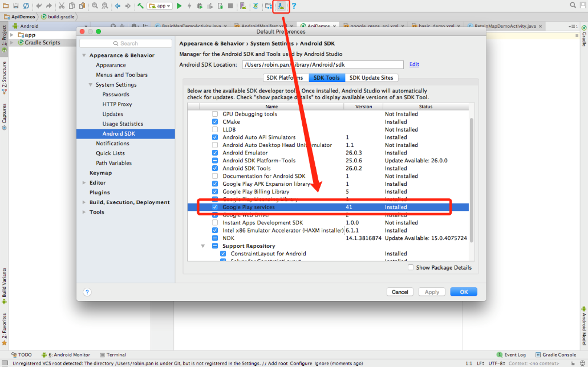The height and width of the screenshot is (367, 588).
Task: Open the SDK Manager toolbar icon
Action: (281, 6)
